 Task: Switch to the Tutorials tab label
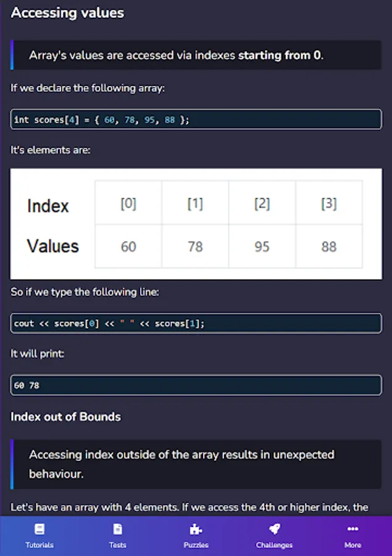tap(40, 545)
